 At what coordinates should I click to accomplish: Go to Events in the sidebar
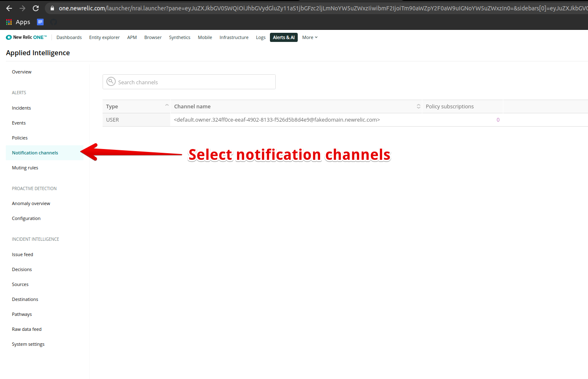tap(19, 123)
